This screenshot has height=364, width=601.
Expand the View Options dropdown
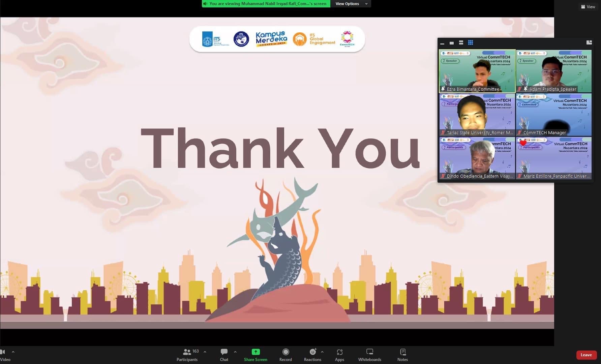351,4
